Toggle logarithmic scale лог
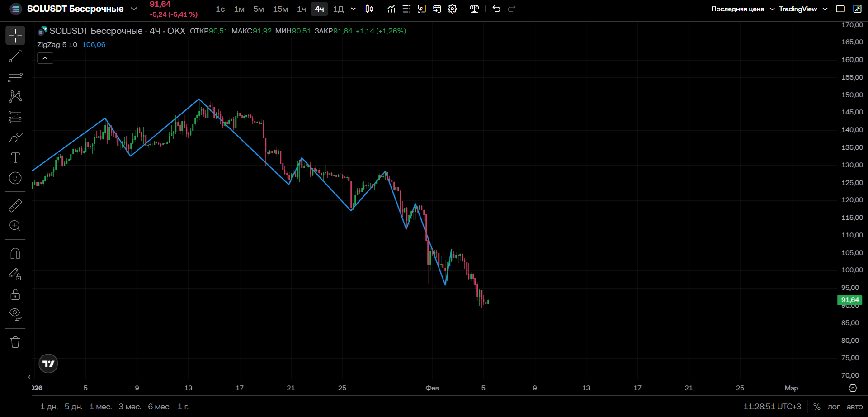868x417 pixels. (833, 407)
